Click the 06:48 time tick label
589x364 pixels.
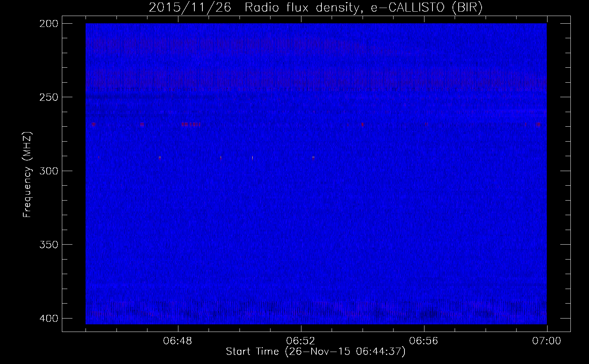point(178,341)
